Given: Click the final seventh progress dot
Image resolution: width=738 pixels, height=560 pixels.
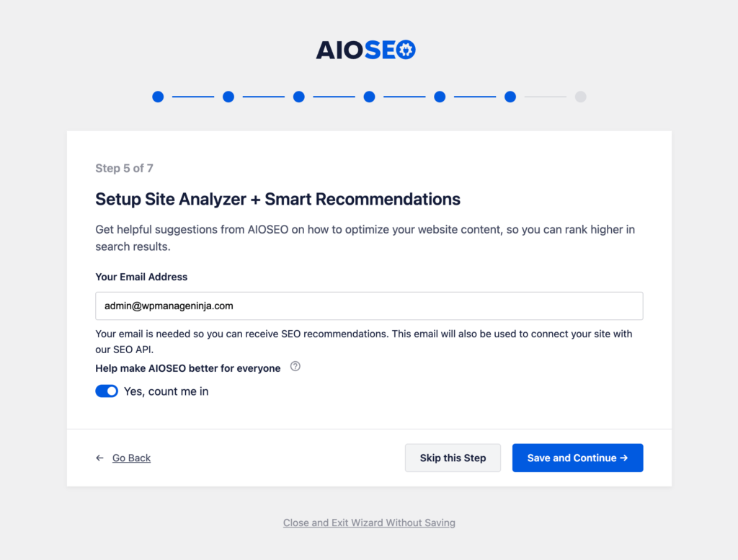Looking at the screenshot, I should [x=581, y=97].
